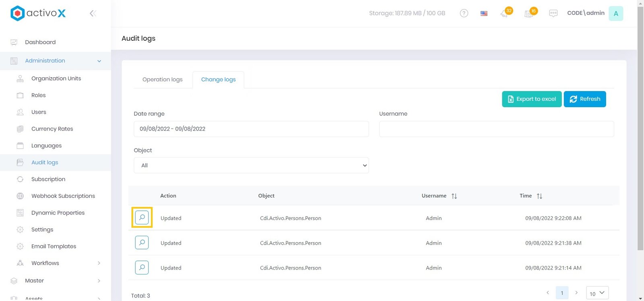Open details of the 9:22:08 AM change log

[142, 218]
